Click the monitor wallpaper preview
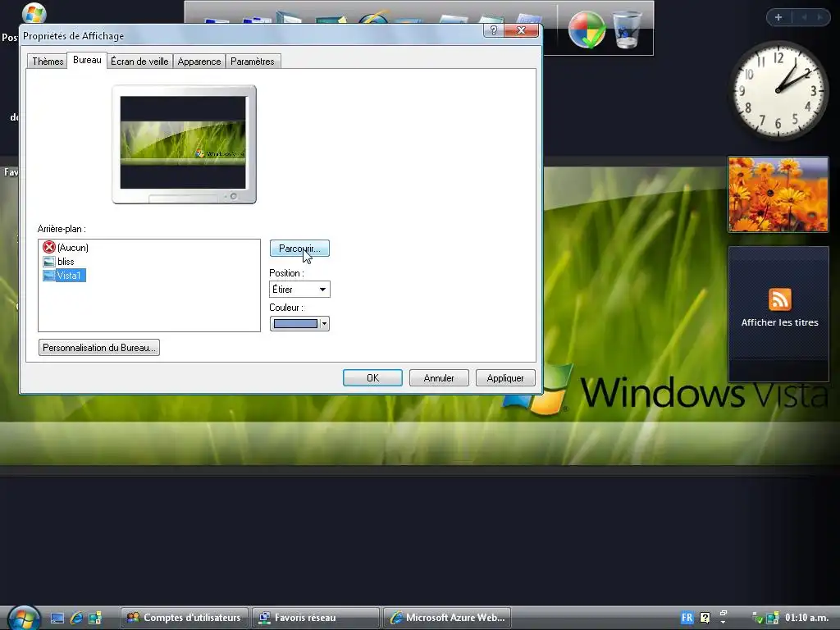The width and height of the screenshot is (840, 630). click(x=184, y=144)
